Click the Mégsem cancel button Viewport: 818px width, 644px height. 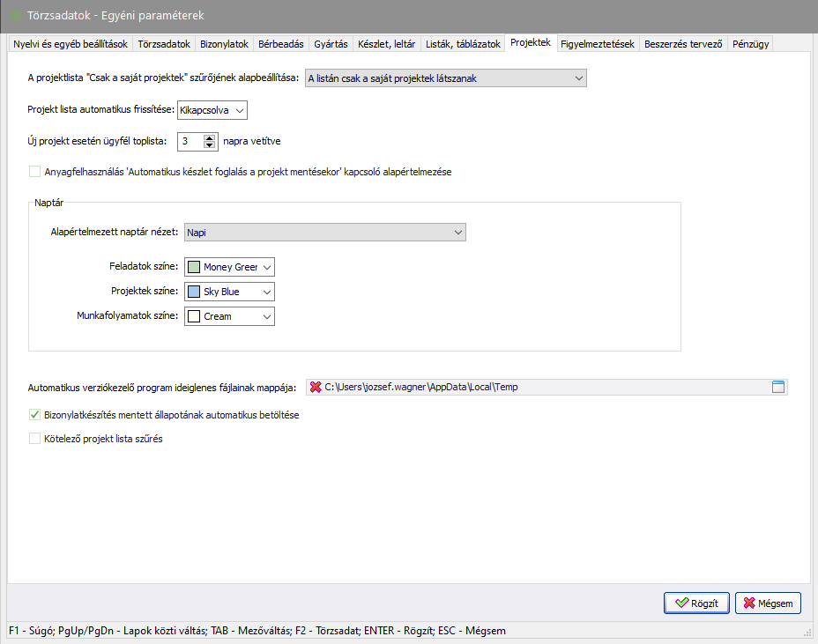click(x=768, y=603)
